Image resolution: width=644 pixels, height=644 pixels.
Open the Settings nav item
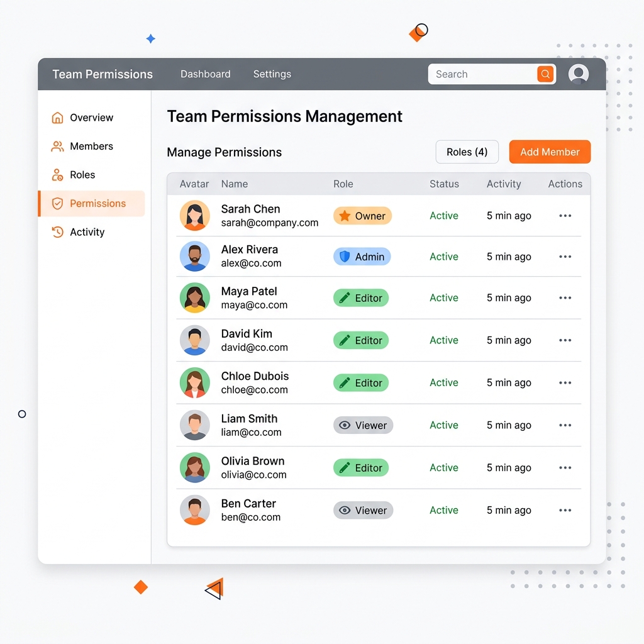[272, 74]
